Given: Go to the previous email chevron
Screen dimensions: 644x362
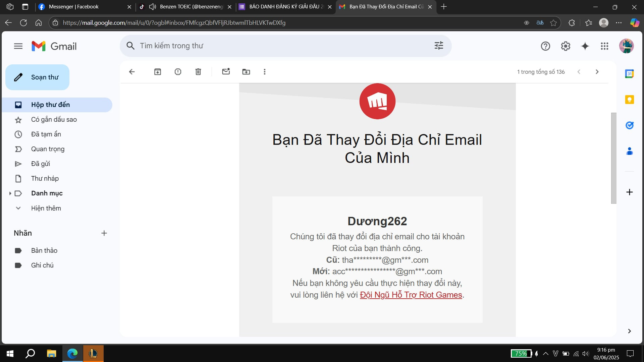Looking at the screenshot, I should click(x=579, y=72).
